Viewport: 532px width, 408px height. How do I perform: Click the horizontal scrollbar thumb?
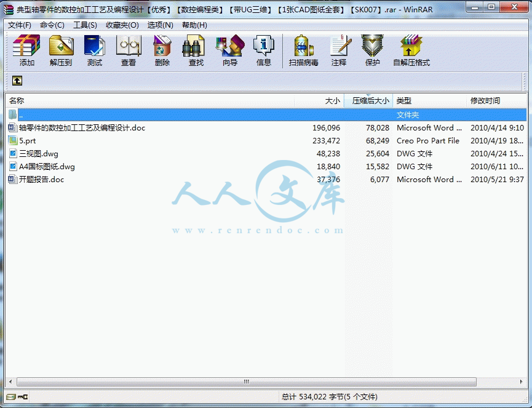click(247, 382)
